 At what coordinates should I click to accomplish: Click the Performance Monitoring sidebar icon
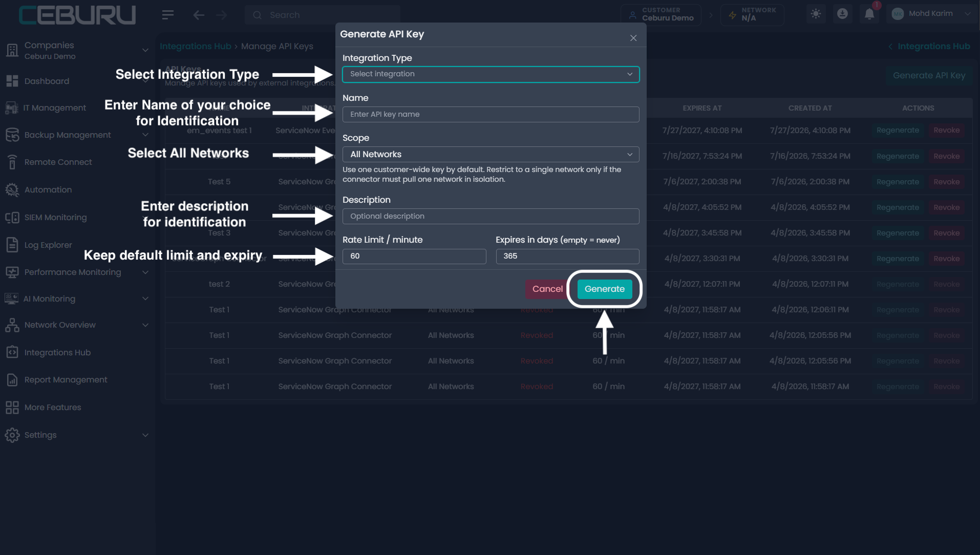pyautogui.click(x=12, y=272)
